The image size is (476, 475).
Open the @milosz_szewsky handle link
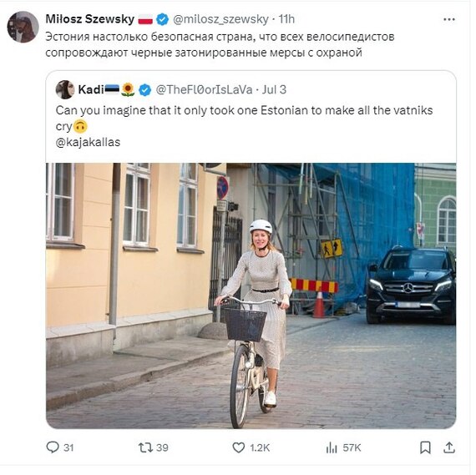(x=220, y=19)
